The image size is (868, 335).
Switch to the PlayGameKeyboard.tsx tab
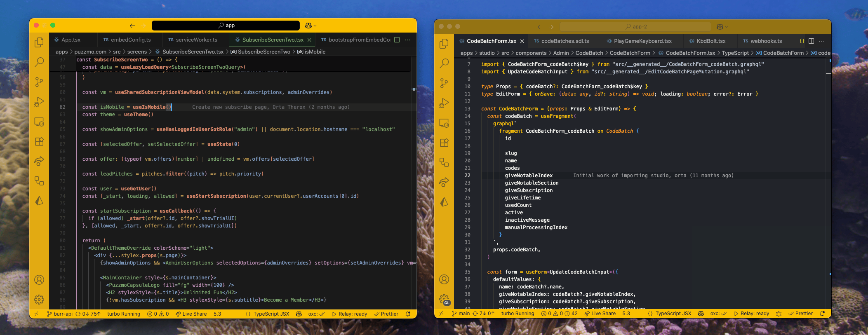click(x=642, y=41)
